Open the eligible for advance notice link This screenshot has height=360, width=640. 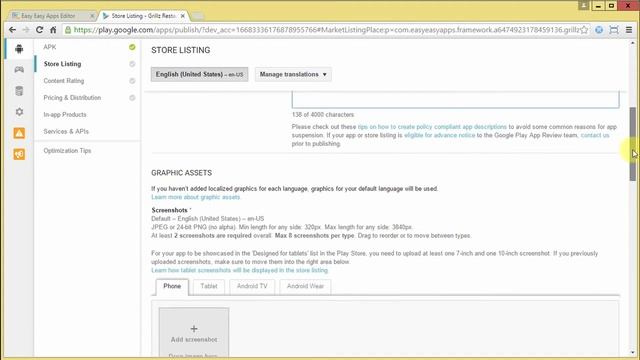click(x=440, y=135)
